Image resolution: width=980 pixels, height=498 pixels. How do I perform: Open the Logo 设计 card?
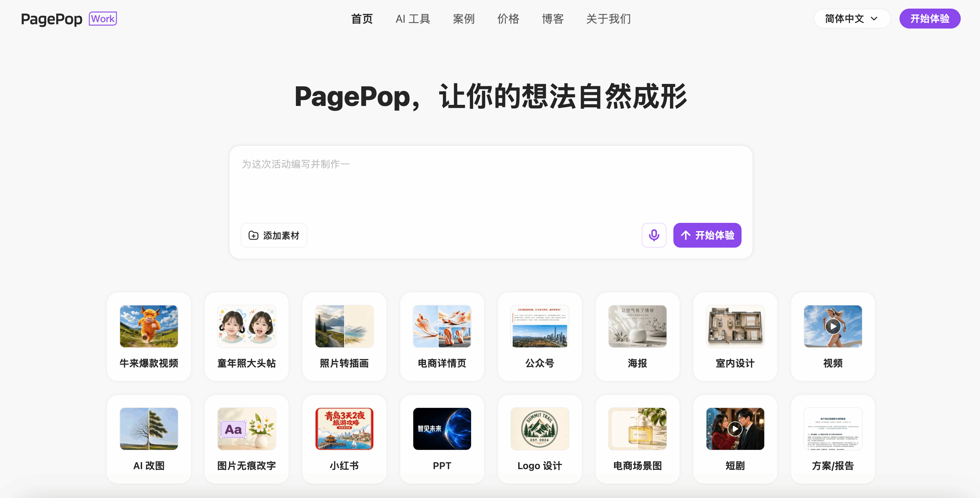tap(540, 439)
